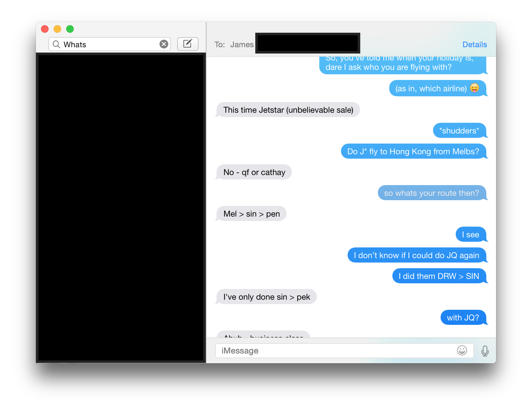
Task: Click the 'No - qf or cathay' bubble
Action: click(x=254, y=172)
